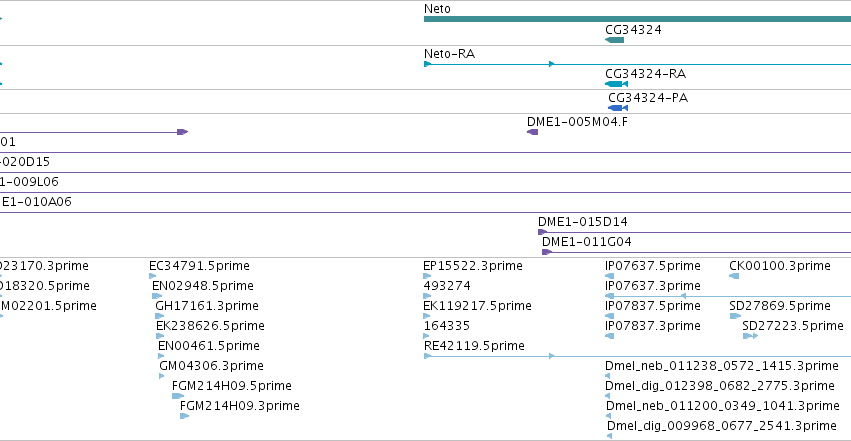Select the CG34324-RA transcript arrow
Image resolution: width=851 pixels, height=441 pixels.
[617, 84]
